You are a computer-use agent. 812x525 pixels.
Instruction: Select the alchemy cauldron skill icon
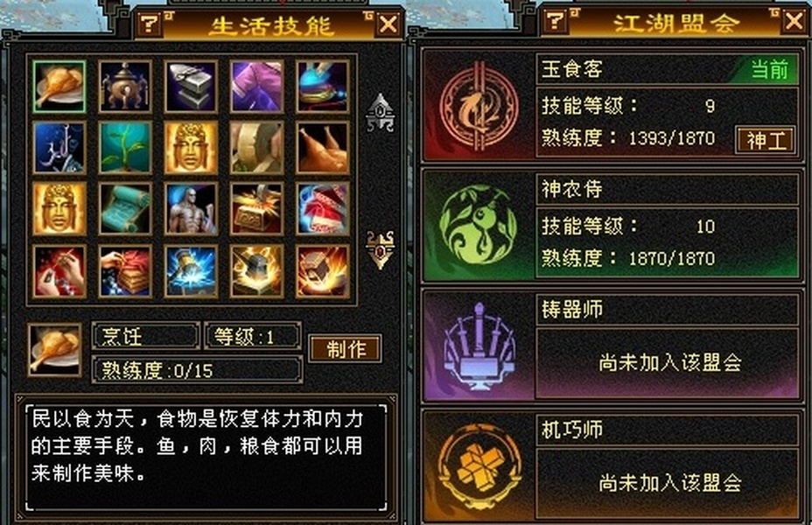[125, 87]
